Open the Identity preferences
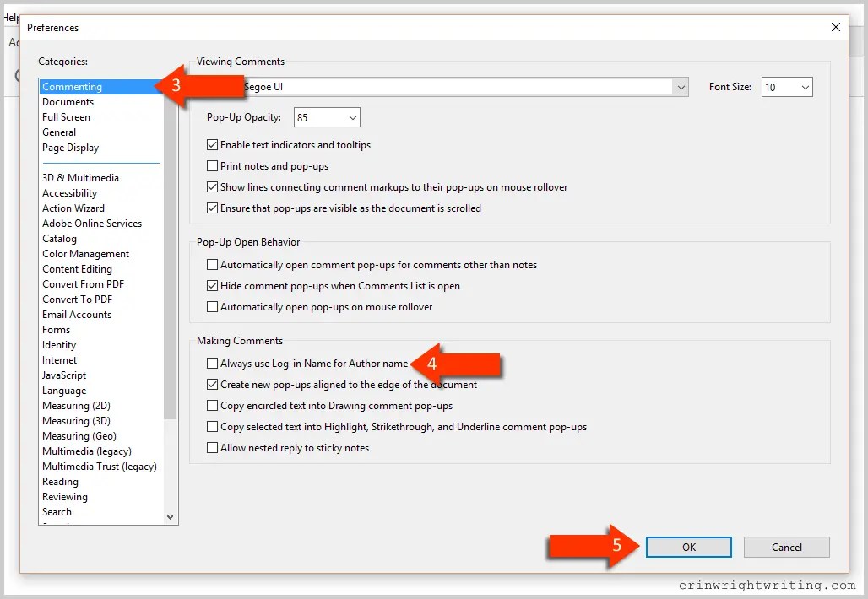The width and height of the screenshot is (868, 599). pyautogui.click(x=59, y=344)
